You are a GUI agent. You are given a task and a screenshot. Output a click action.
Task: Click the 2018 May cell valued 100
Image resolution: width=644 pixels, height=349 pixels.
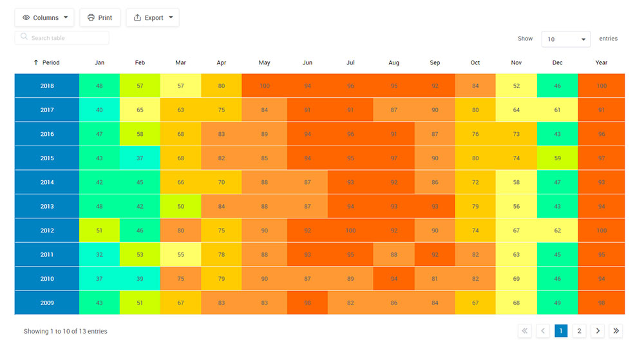(265, 86)
